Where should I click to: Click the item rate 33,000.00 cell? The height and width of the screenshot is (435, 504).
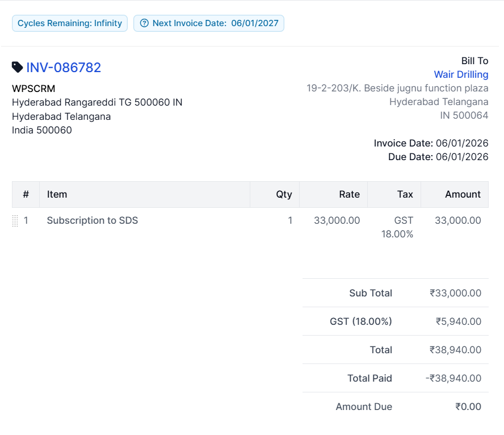(x=337, y=220)
